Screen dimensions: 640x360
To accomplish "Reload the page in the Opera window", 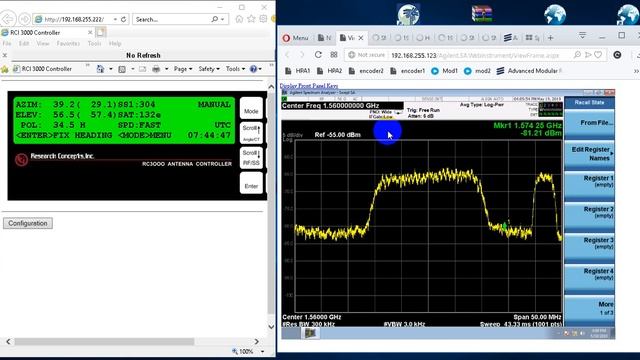I will pyautogui.click(x=318, y=55).
